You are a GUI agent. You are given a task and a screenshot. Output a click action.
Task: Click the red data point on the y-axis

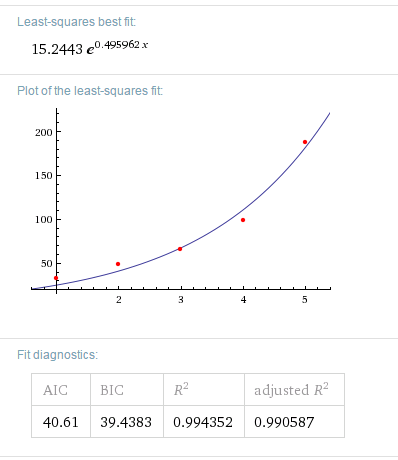(x=56, y=278)
